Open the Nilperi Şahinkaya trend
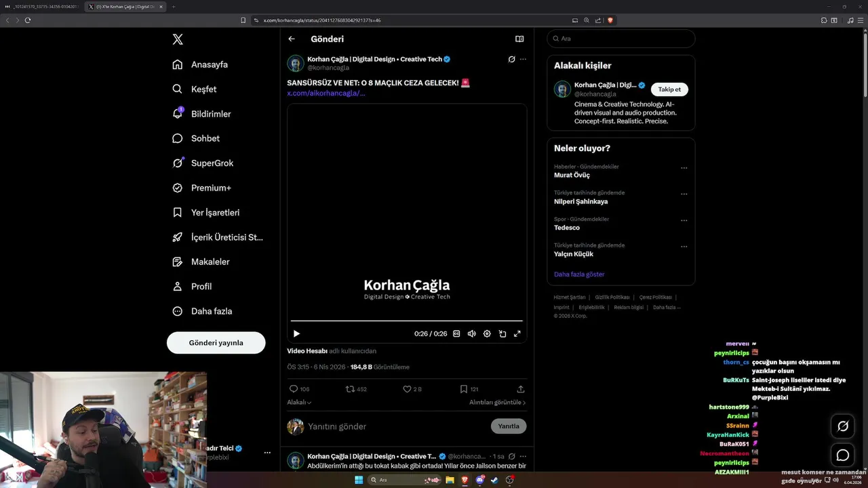The width and height of the screenshot is (868, 488). tap(580, 201)
